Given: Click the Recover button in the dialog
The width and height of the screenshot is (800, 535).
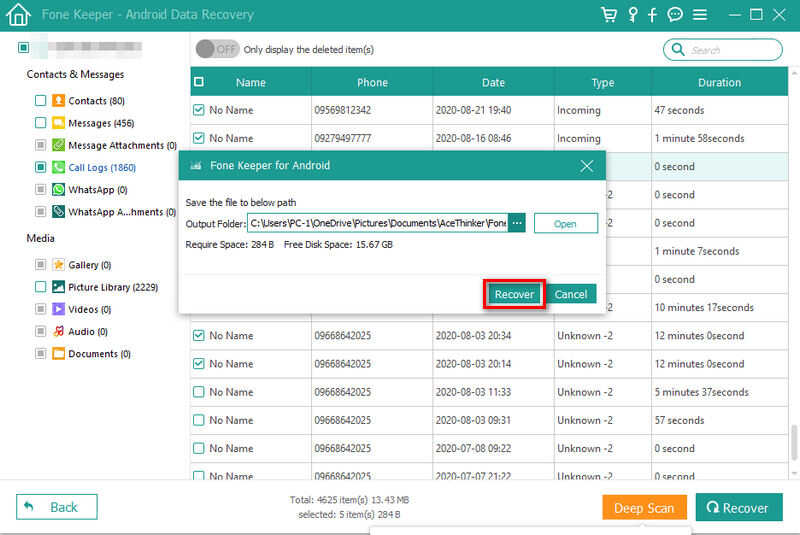Looking at the screenshot, I should coord(514,294).
